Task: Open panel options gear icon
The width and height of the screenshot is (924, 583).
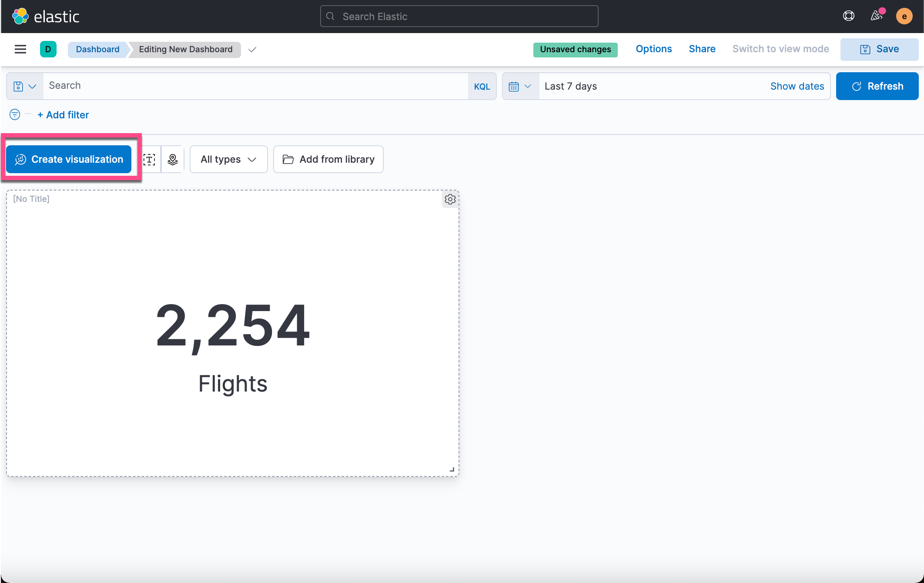Action: point(450,199)
